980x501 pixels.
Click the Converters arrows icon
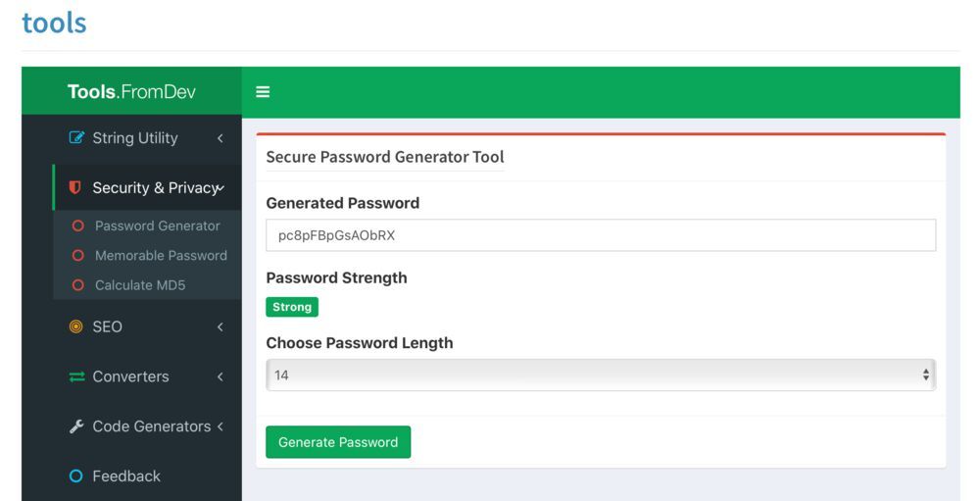pyautogui.click(x=76, y=376)
